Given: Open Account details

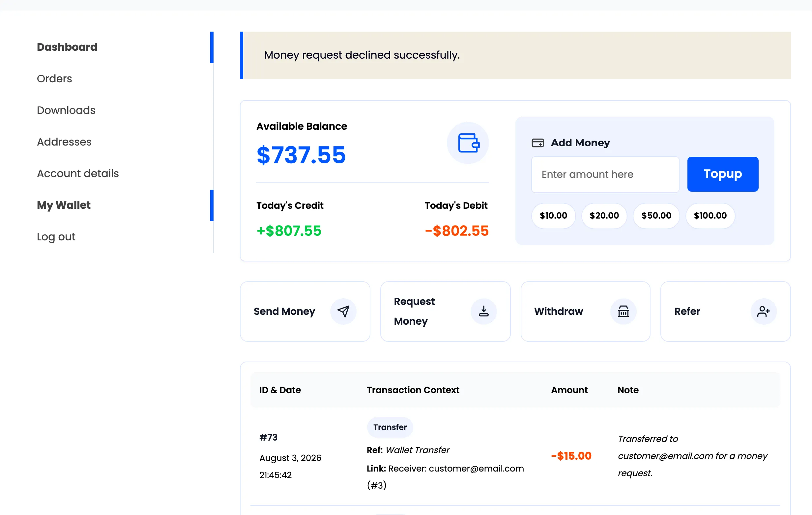Looking at the screenshot, I should pyautogui.click(x=78, y=174).
